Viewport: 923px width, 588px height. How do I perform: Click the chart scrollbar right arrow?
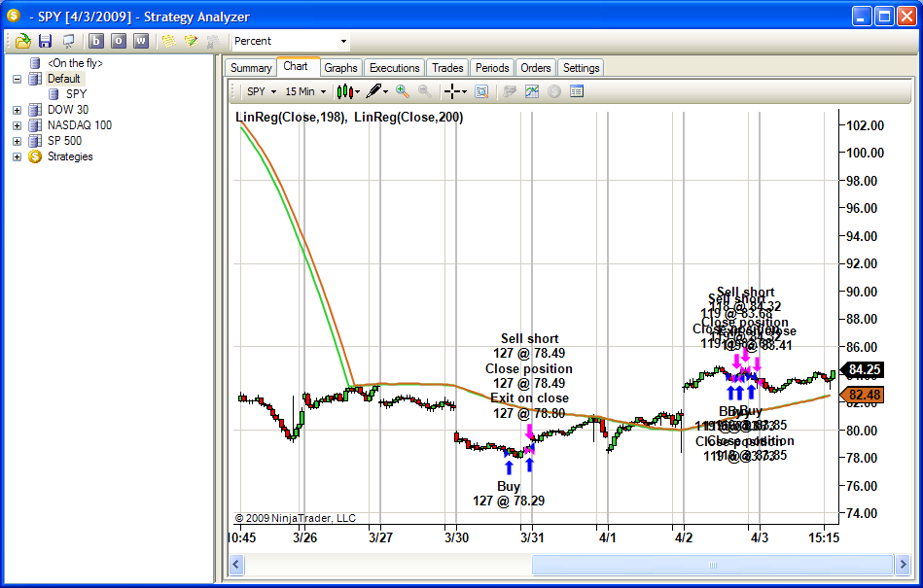click(903, 565)
